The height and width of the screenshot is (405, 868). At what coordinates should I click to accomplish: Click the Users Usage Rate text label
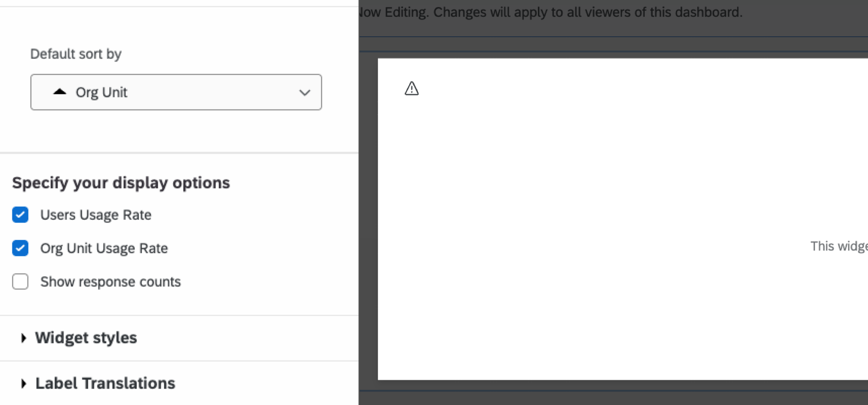click(96, 215)
